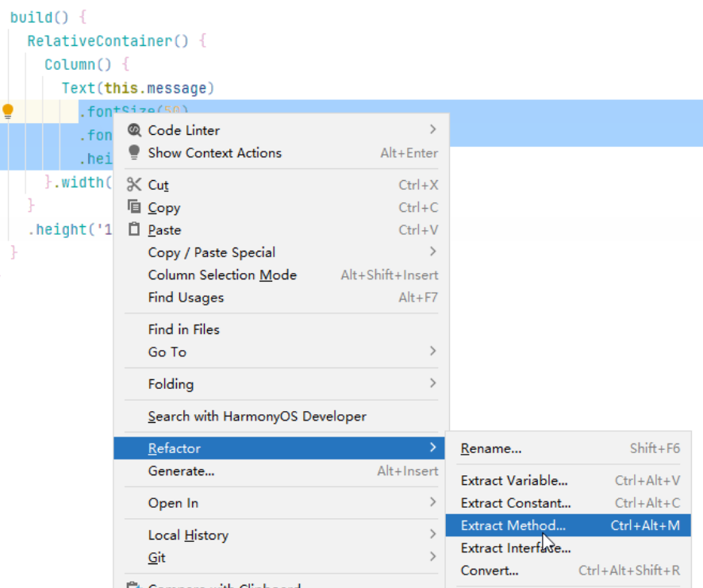Select Rename... in the Refactor submenu
This screenshot has width=703, height=588.
point(491,448)
